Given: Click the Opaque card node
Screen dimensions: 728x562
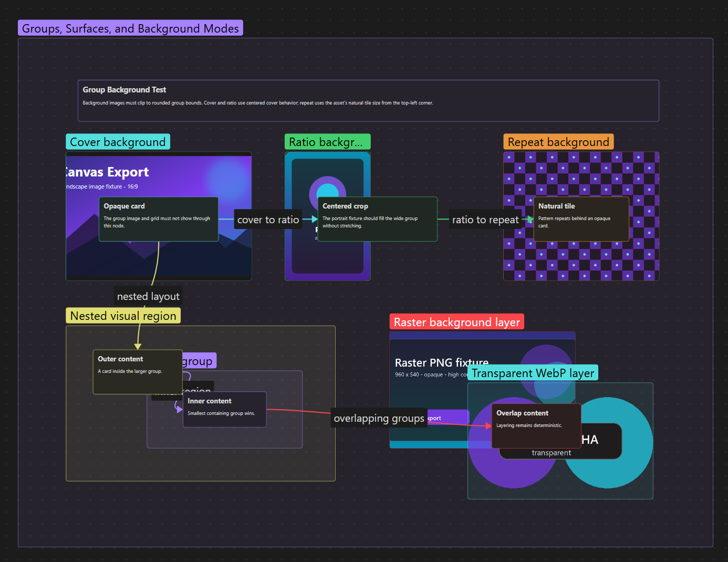Looking at the screenshot, I should pos(159,219).
